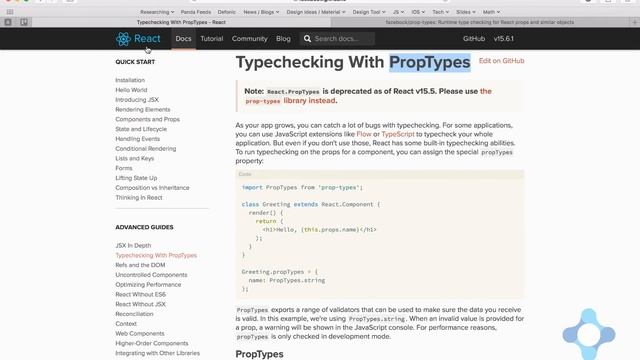Open Hello World in sidebar
Viewport: 640px width, 360px height.
pos(131,90)
